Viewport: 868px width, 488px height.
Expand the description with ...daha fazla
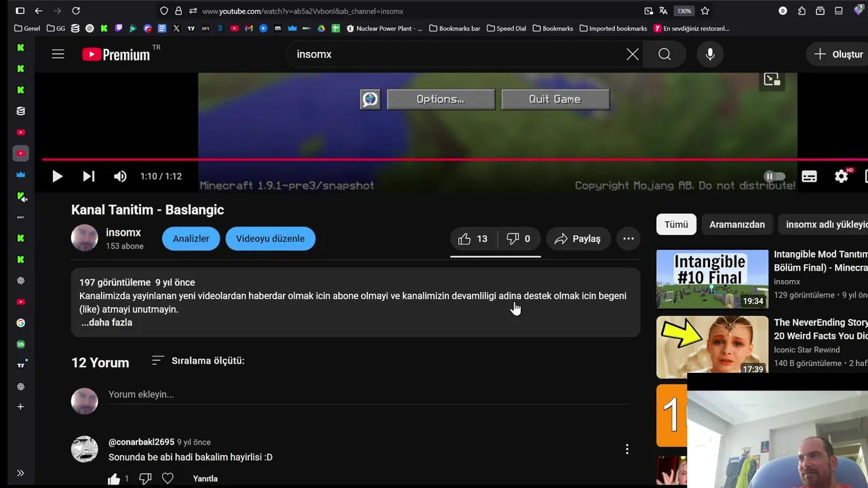(x=106, y=323)
